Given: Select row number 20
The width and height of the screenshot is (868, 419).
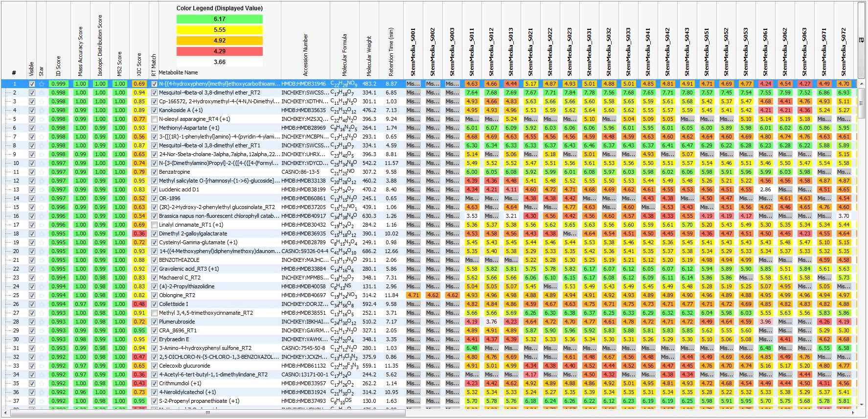Looking at the screenshot, I should [16, 251].
